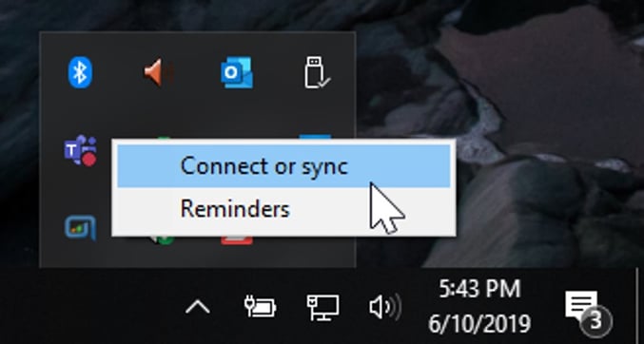644x344 pixels.
Task: Click the Microsoft Teams tray icon
Action: [81, 150]
